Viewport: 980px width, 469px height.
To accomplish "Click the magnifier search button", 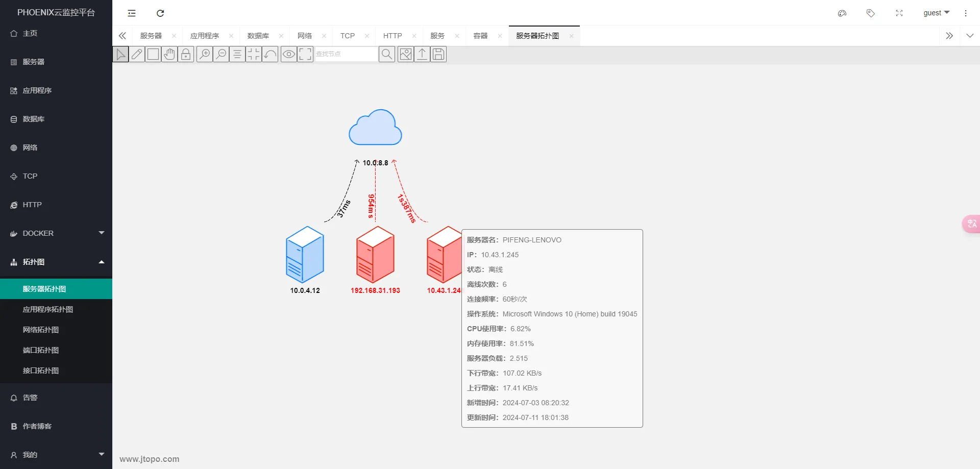I will (x=387, y=54).
